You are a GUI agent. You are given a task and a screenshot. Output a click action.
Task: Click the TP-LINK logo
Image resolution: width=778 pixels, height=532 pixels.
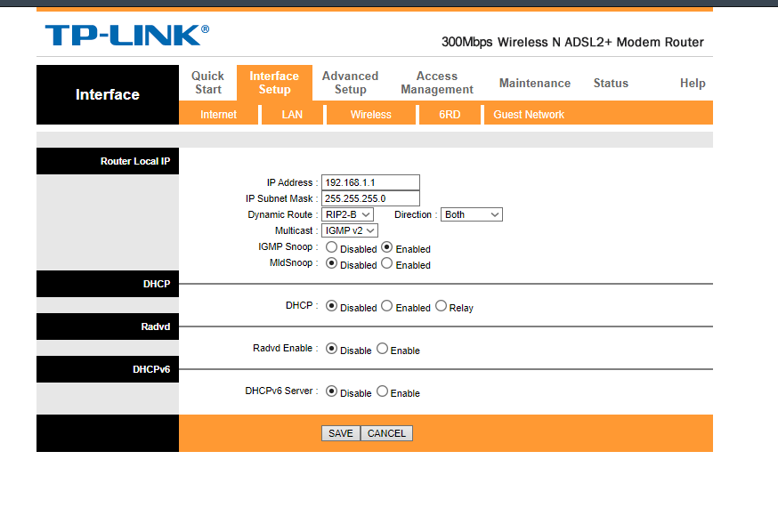coord(127,36)
